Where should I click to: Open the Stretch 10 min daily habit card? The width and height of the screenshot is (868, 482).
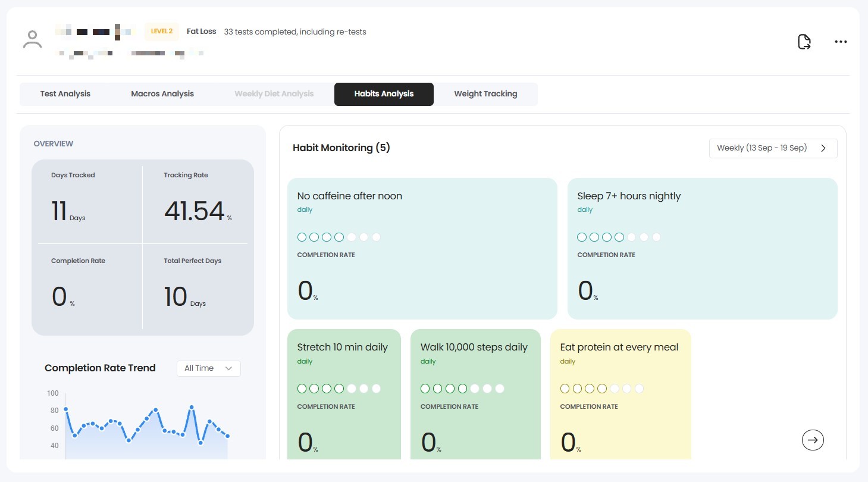pyautogui.click(x=344, y=395)
